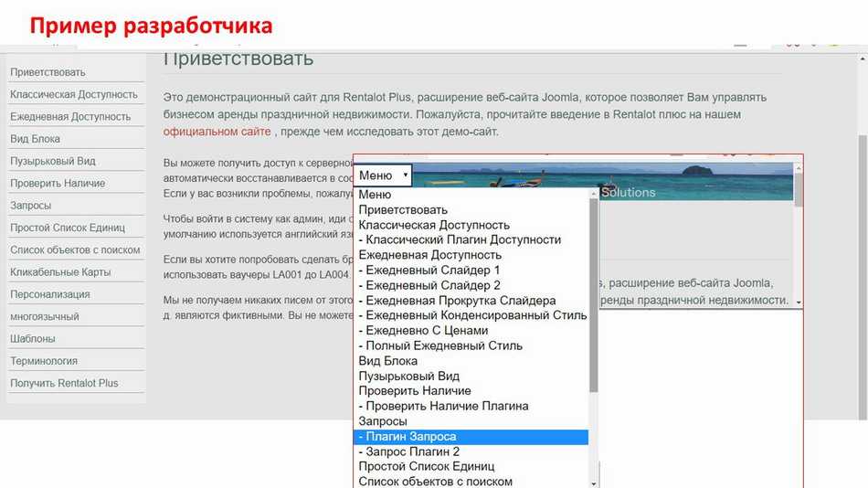Image resolution: width=868 pixels, height=488 pixels.
Task: Click the dropdown list vertical scrollbar thumb
Action: (x=594, y=292)
